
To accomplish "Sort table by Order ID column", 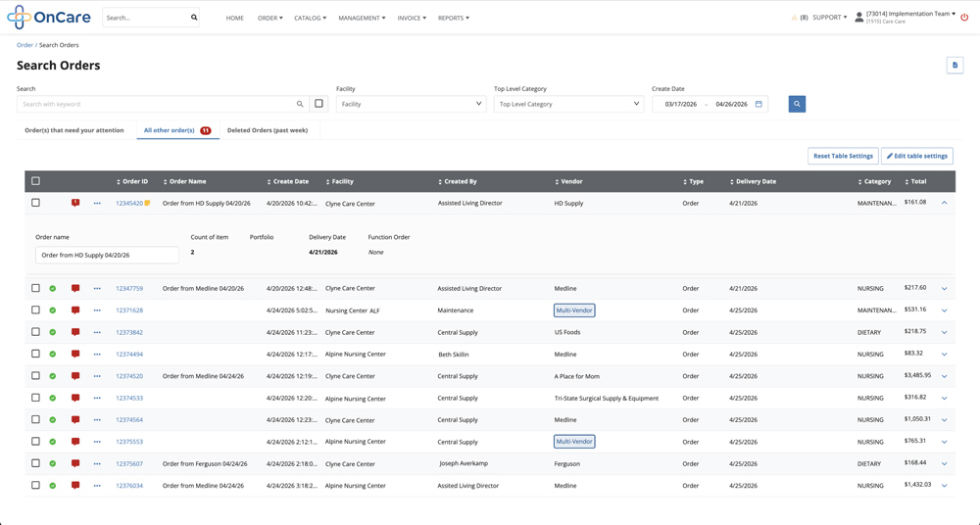I will 132,181.
